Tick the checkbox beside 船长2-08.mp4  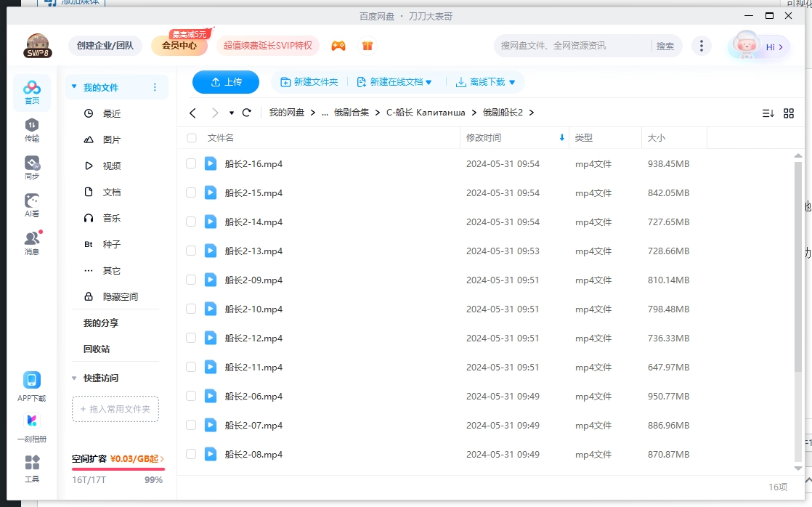pos(190,454)
